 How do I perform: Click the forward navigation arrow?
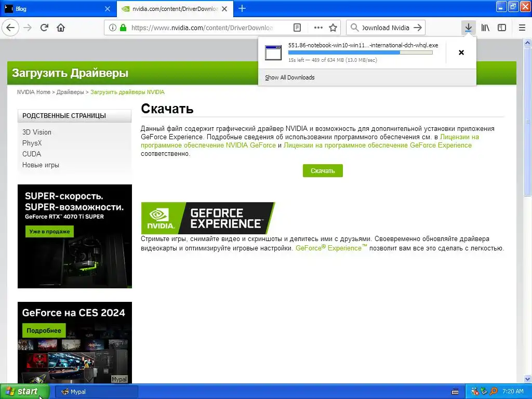pos(28,28)
